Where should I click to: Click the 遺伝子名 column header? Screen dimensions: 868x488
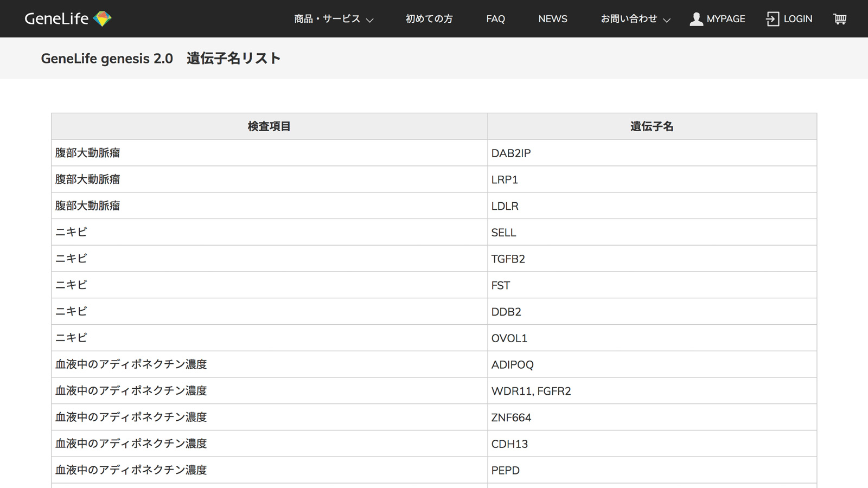tap(652, 126)
